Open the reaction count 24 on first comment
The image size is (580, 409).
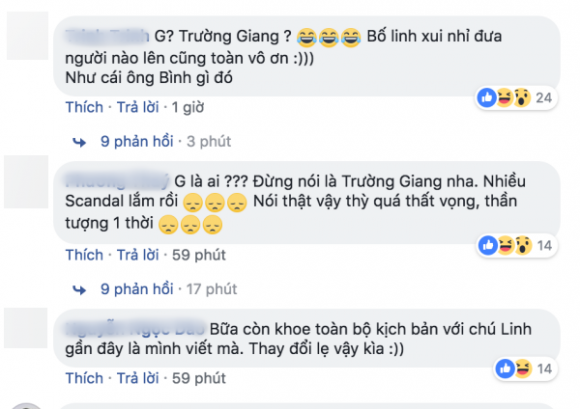(544, 98)
